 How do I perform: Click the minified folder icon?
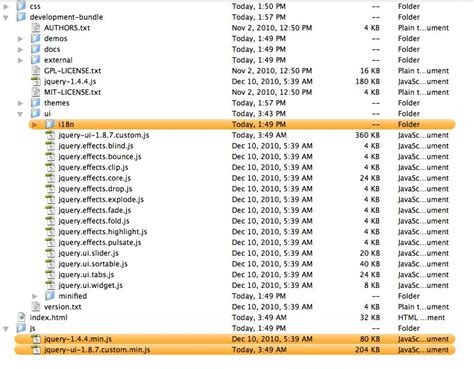tap(50, 296)
